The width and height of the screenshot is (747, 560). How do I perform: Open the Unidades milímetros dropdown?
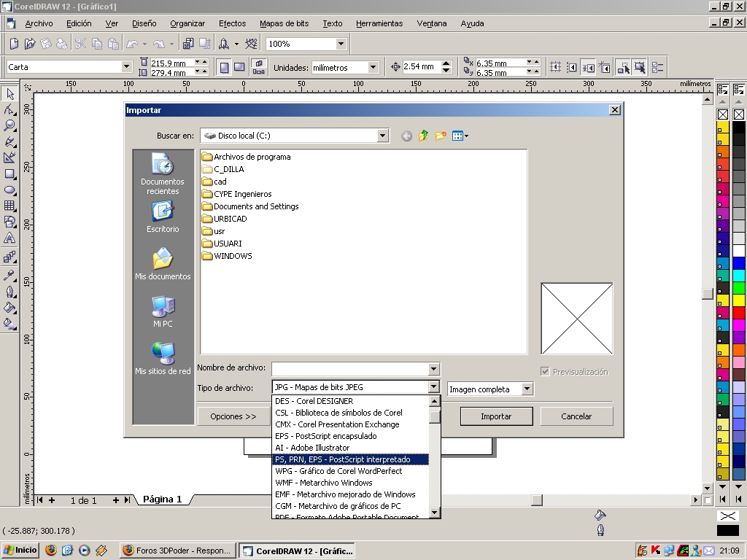coord(373,68)
